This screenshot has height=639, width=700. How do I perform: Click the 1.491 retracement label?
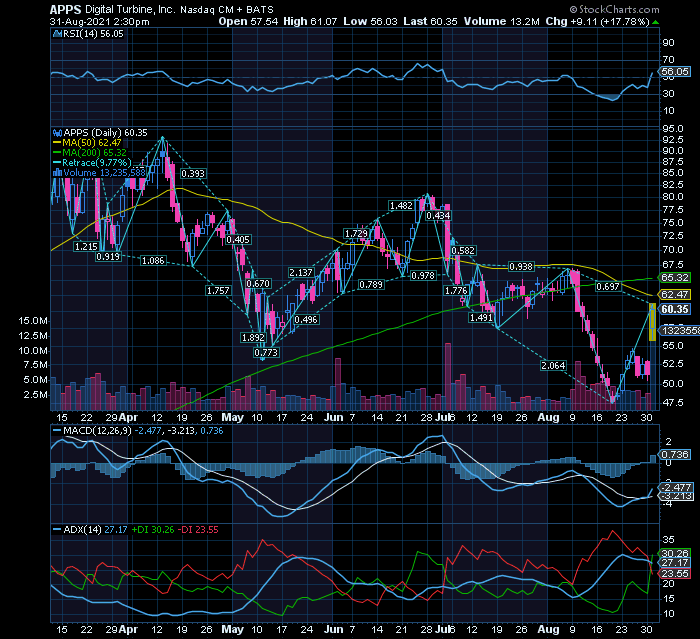pos(481,317)
